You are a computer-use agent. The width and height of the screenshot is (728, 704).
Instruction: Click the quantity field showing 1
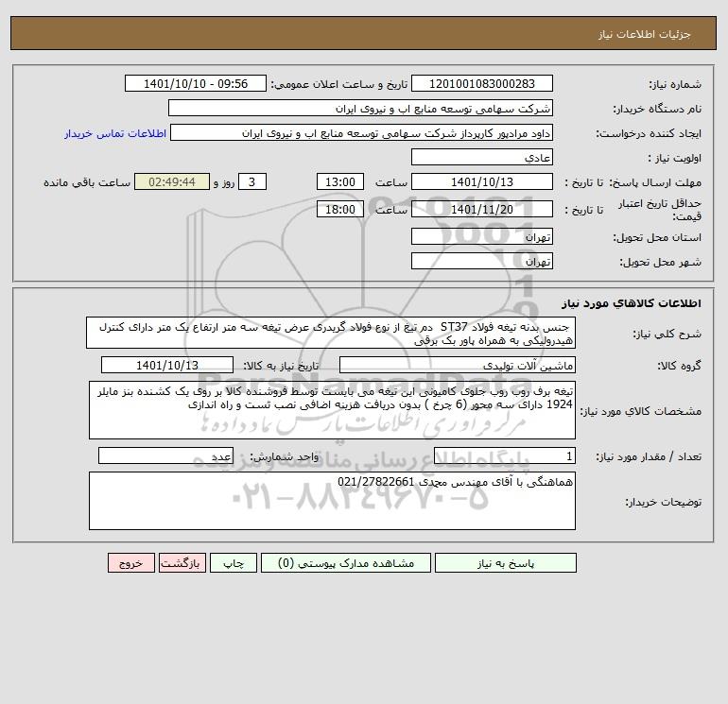tap(505, 455)
